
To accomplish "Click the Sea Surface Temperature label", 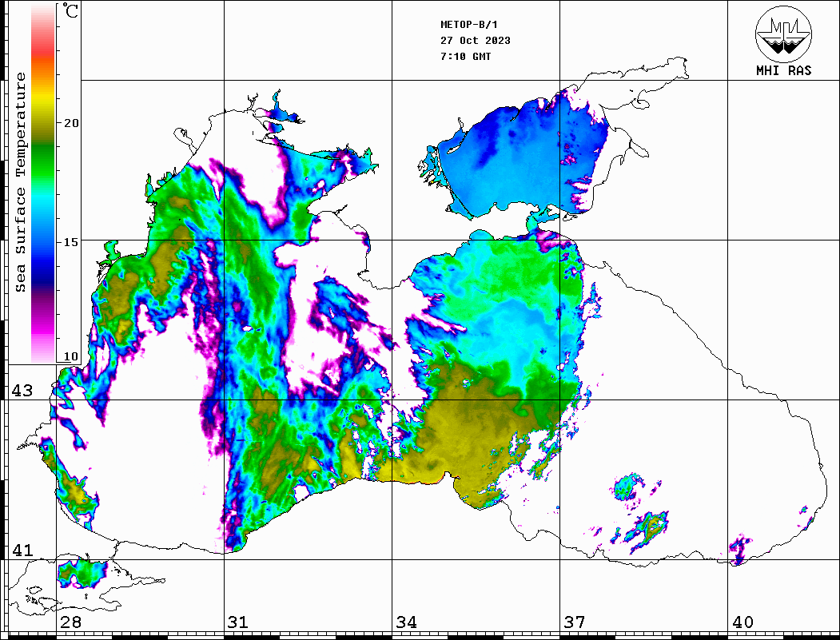I will pos(20,182).
